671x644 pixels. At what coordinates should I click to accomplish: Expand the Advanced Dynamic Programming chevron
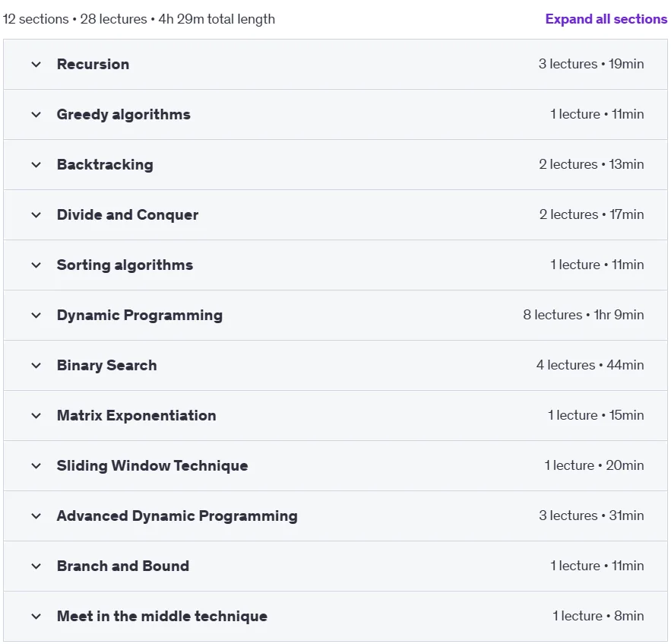36,516
